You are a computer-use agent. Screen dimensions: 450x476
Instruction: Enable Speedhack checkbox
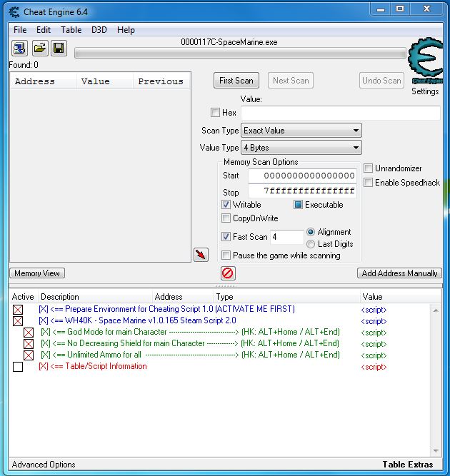368,182
